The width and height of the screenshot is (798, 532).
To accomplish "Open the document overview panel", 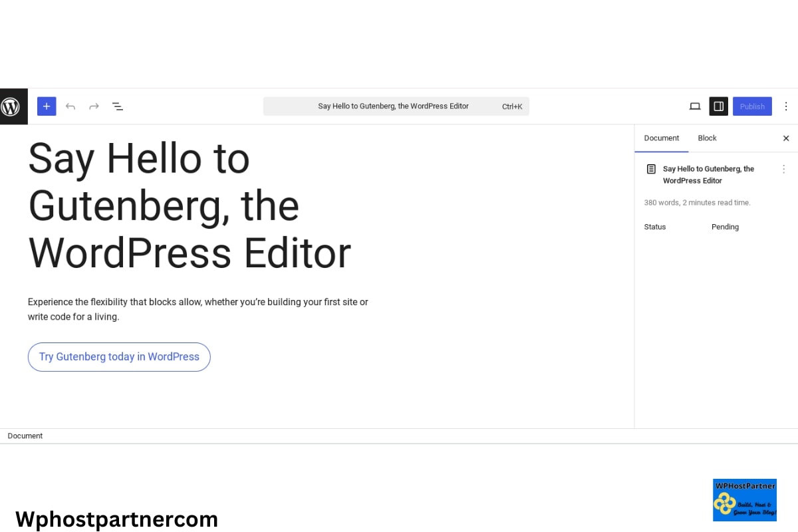I will 118,106.
